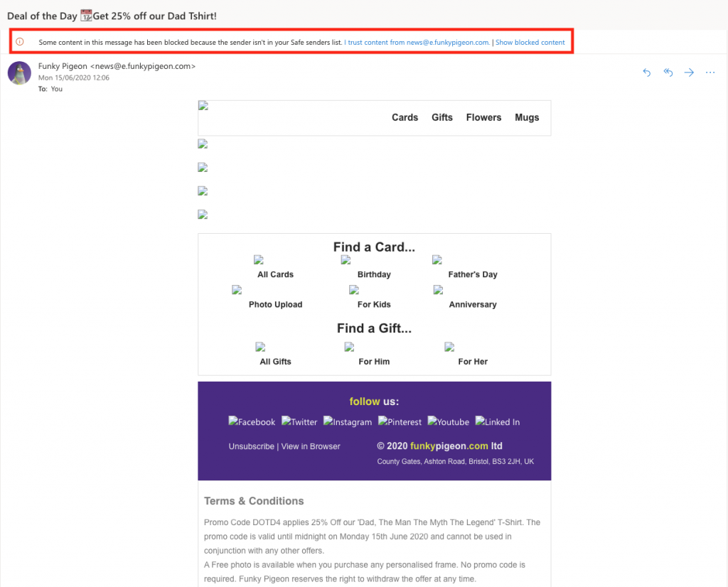The width and height of the screenshot is (728, 587).
Task: Open the Mugs menu item
Action: (x=527, y=117)
